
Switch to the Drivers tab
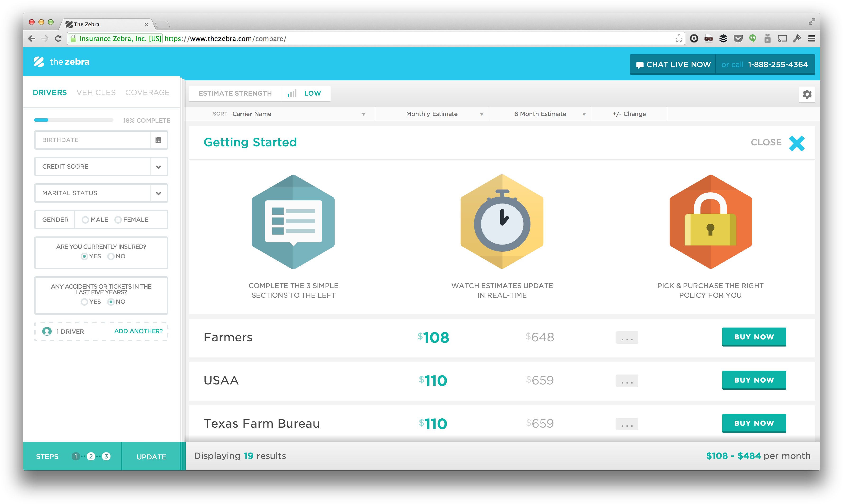point(50,92)
